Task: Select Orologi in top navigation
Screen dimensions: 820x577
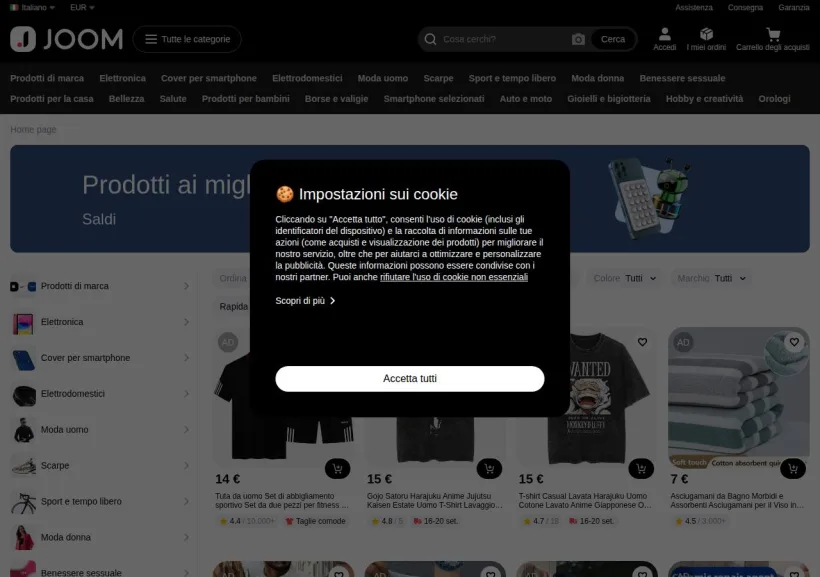Action: point(774,99)
